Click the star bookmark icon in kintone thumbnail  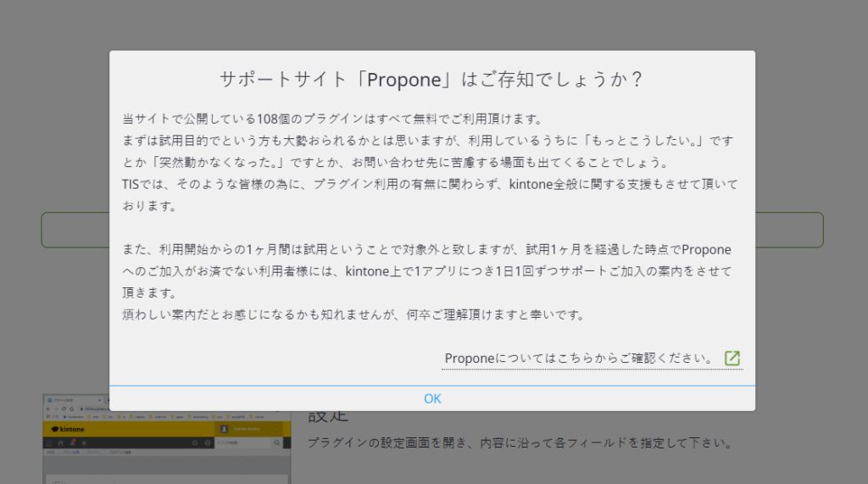point(83,442)
